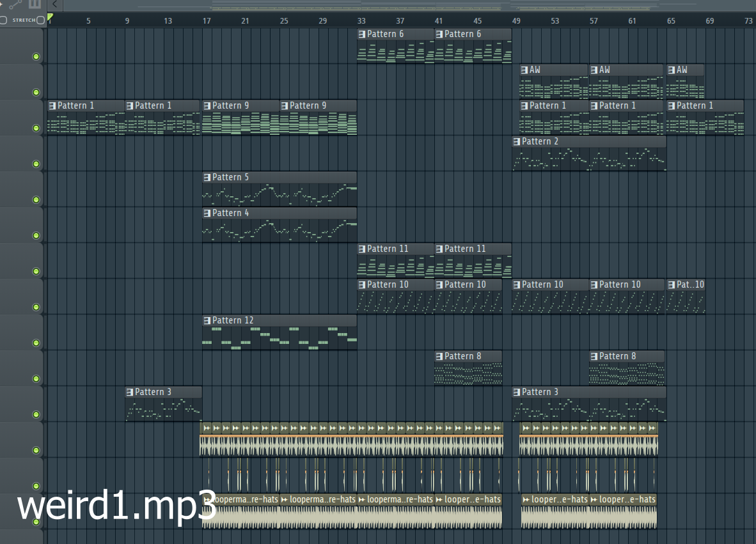The image size is (756, 544).
Task: Click the icon of Pattern 3 clip at bar 9
Action: (129, 392)
